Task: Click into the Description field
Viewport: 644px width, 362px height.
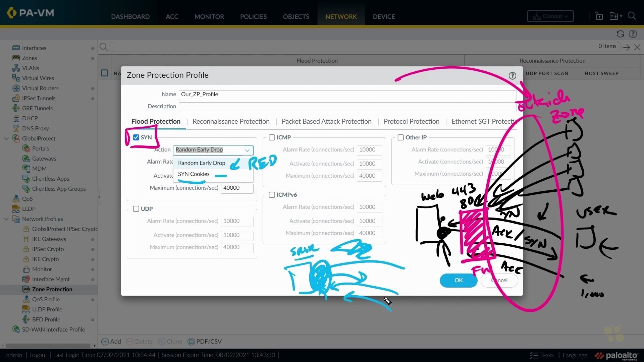Action: [x=347, y=107]
